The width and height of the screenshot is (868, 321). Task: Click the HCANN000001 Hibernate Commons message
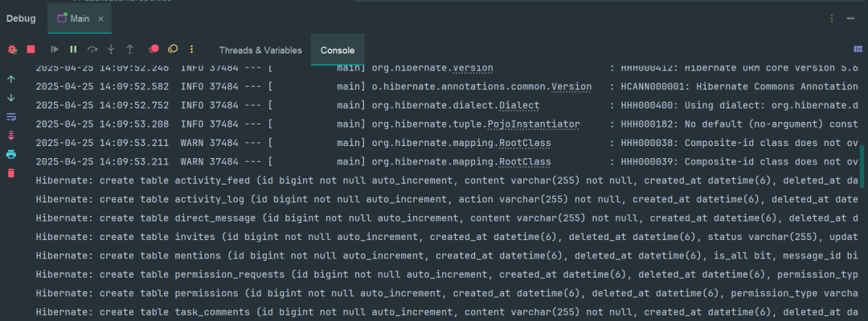pyautogui.click(x=739, y=87)
